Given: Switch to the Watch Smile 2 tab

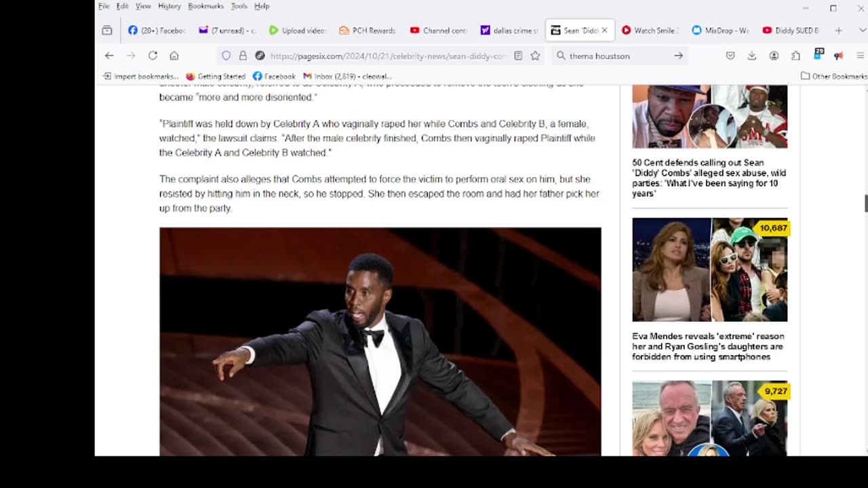Looking at the screenshot, I should (650, 30).
